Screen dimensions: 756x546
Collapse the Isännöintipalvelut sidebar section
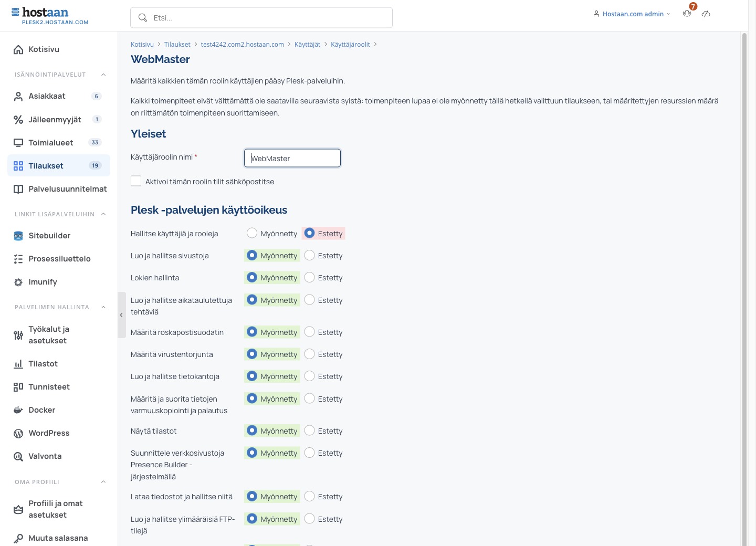103,75
